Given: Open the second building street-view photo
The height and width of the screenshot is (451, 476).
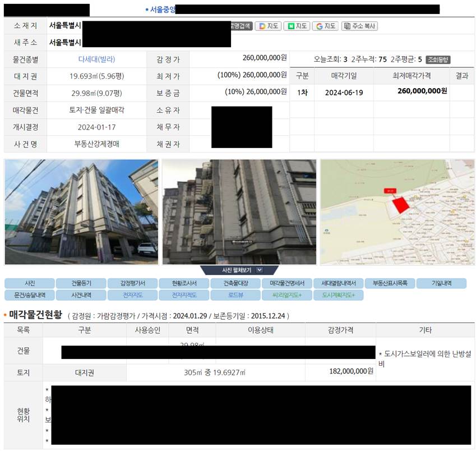Looking at the screenshot, I should pyautogui.click(x=239, y=211).
